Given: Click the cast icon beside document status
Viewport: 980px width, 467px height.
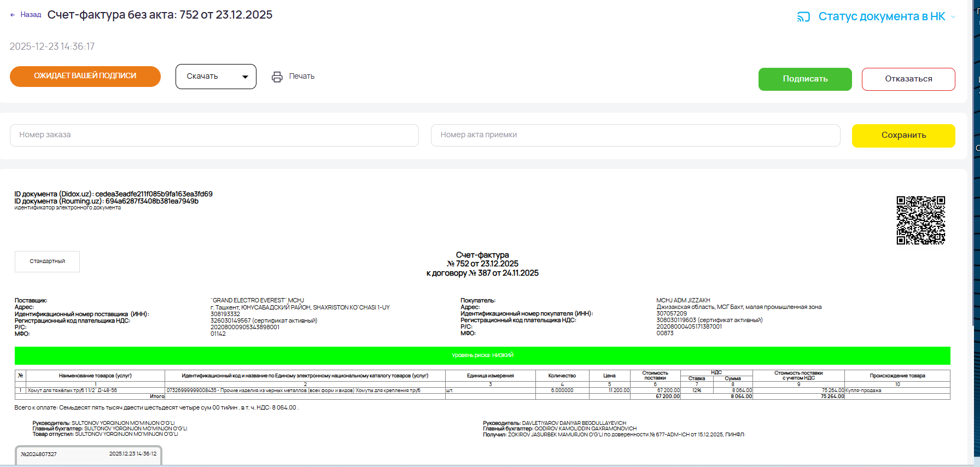Looking at the screenshot, I should coord(803,17).
